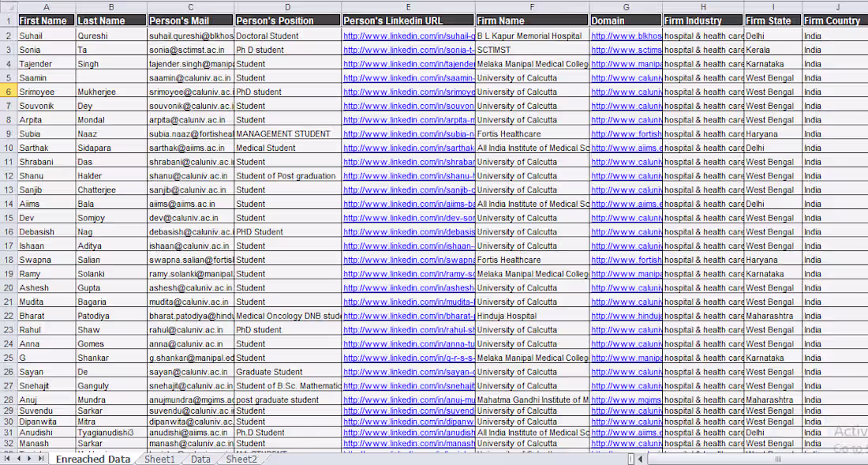Click next sheet navigation arrow
The image size is (868, 465).
click(x=29, y=459)
